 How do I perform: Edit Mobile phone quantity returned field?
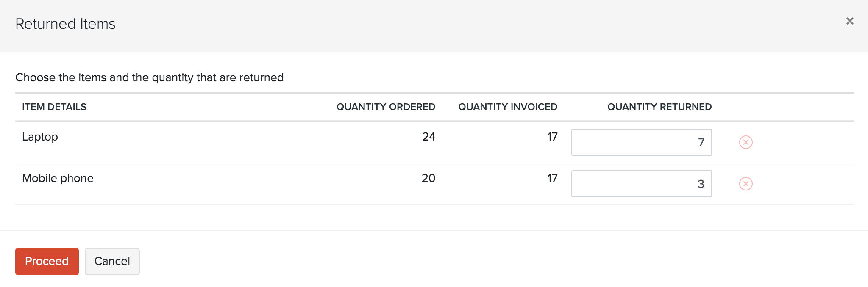pyautogui.click(x=641, y=184)
